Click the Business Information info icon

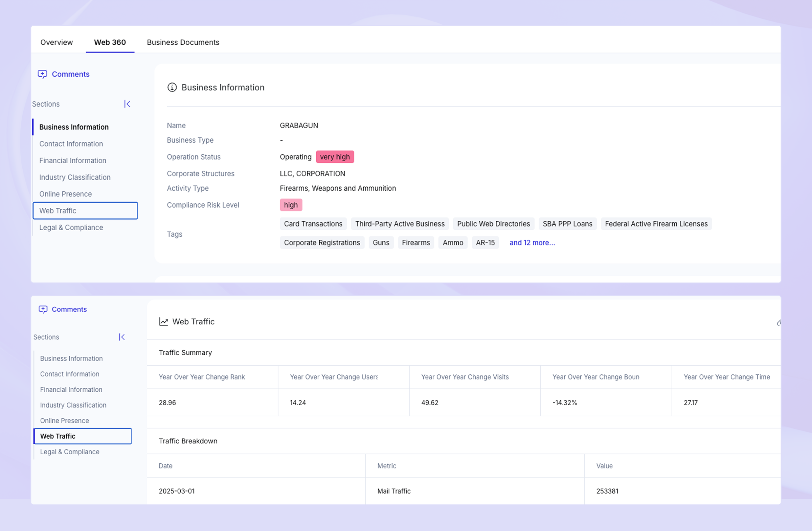click(172, 87)
